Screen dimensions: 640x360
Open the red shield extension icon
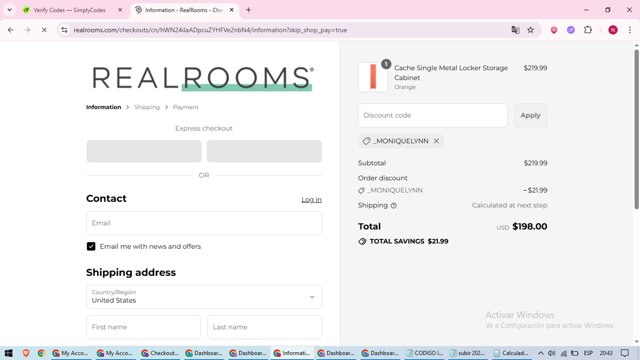[554, 30]
